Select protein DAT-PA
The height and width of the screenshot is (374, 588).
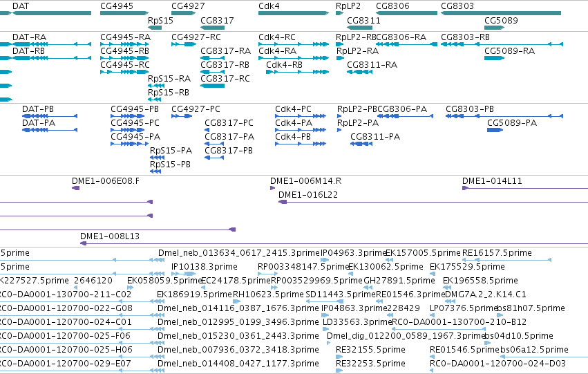tap(50, 130)
